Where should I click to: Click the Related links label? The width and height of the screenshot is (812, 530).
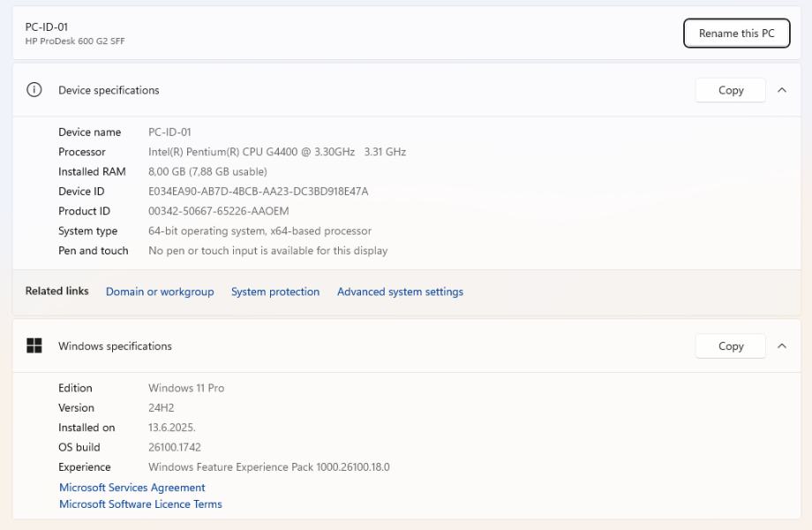[x=57, y=291]
